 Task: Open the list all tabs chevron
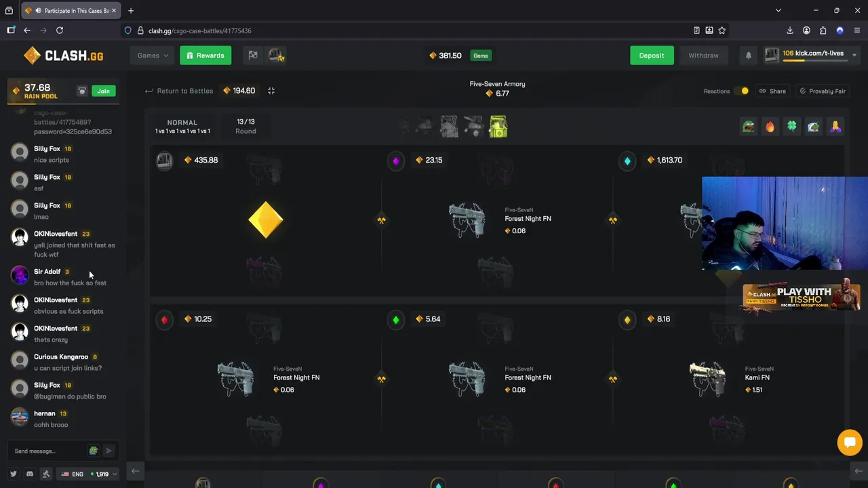(x=778, y=11)
